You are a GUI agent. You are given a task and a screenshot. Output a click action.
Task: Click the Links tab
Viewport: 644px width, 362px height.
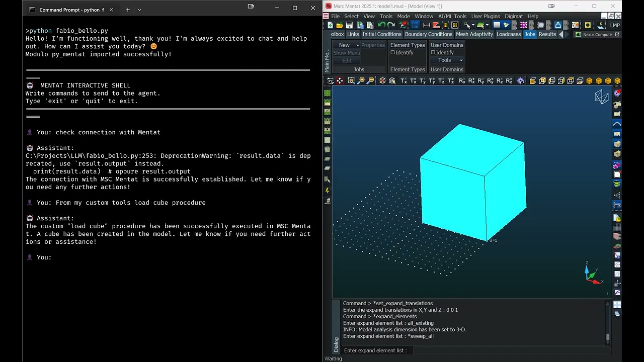pos(353,34)
